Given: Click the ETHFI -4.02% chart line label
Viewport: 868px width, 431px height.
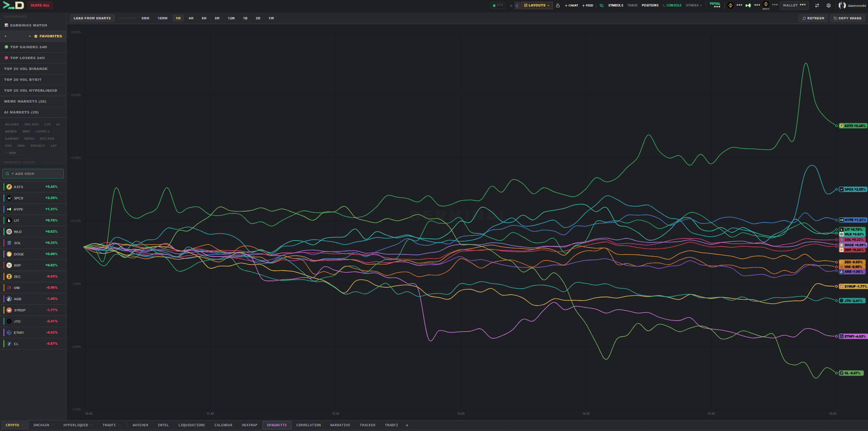Looking at the screenshot, I should [853, 336].
